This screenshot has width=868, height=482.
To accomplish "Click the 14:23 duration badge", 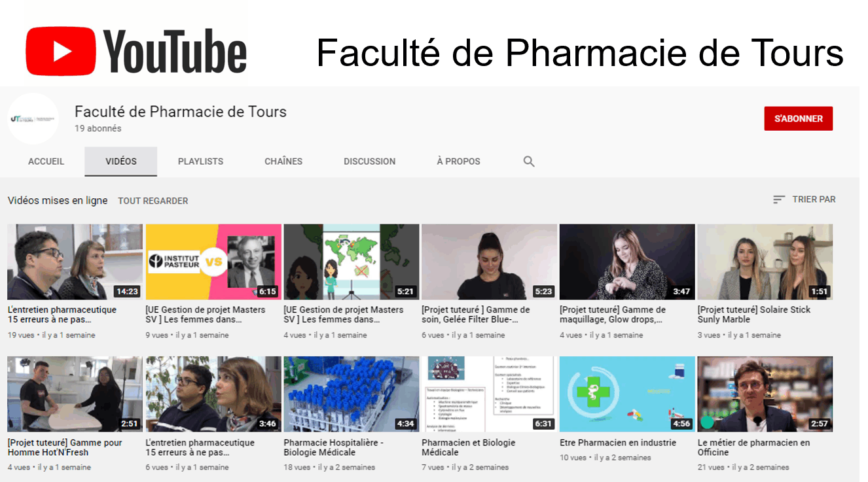I will point(127,291).
